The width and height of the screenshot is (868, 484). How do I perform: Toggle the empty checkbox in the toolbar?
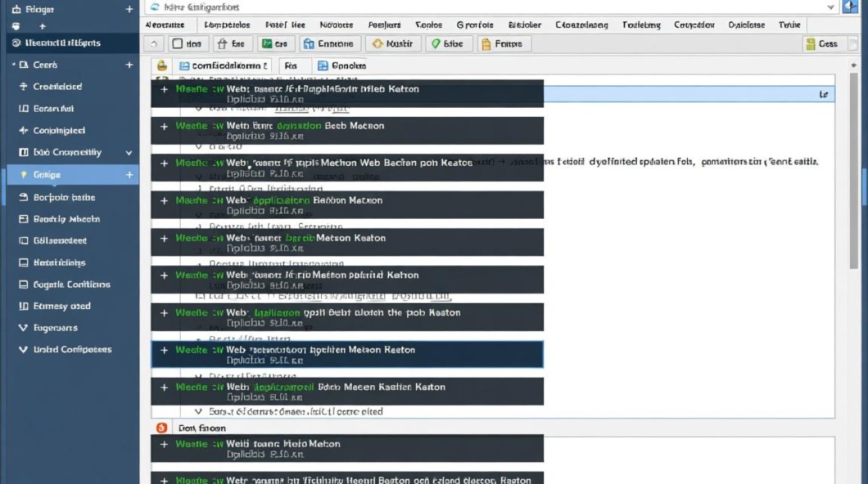(177, 44)
